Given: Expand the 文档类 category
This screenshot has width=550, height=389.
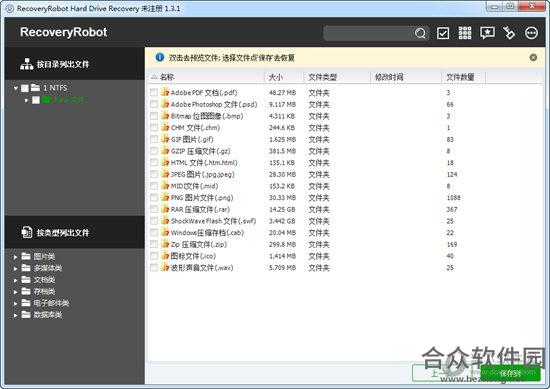Looking at the screenshot, I should tap(15, 280).
